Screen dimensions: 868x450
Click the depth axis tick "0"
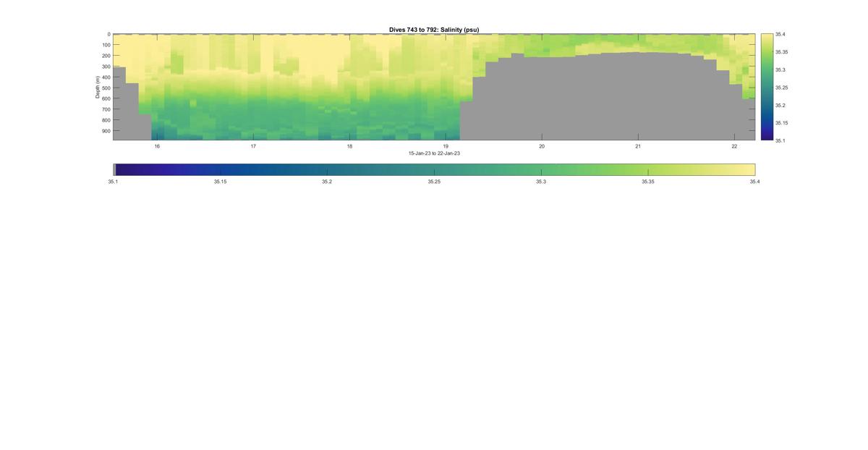point(109,34)
